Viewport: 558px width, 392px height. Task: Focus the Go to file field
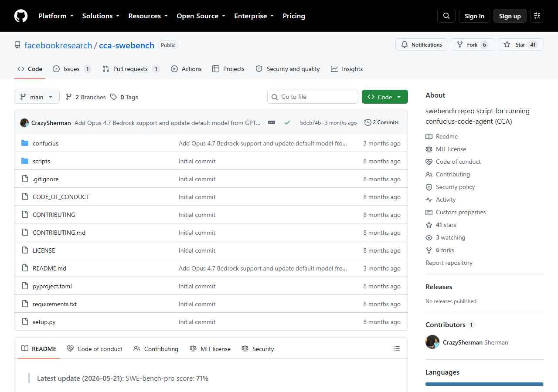[x=313, y=97]
